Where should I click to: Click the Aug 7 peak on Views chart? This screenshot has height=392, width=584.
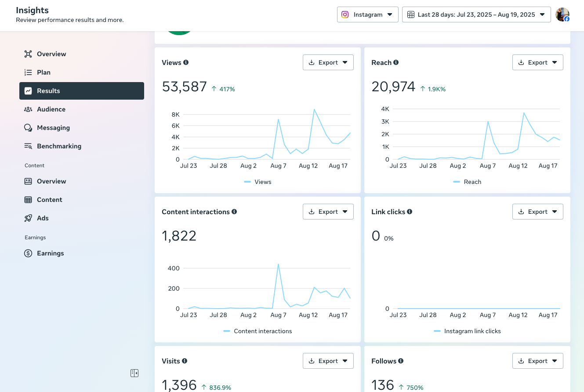[278, 119]
